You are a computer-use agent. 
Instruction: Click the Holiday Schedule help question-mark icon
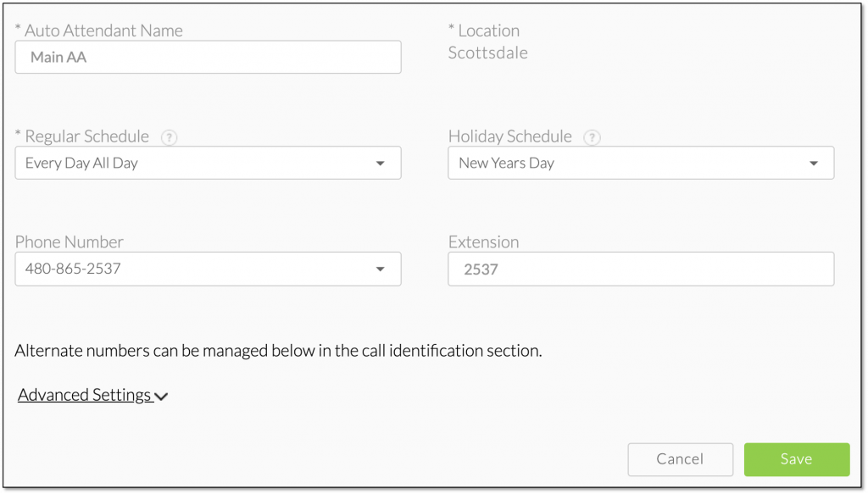tap(592, 137)
